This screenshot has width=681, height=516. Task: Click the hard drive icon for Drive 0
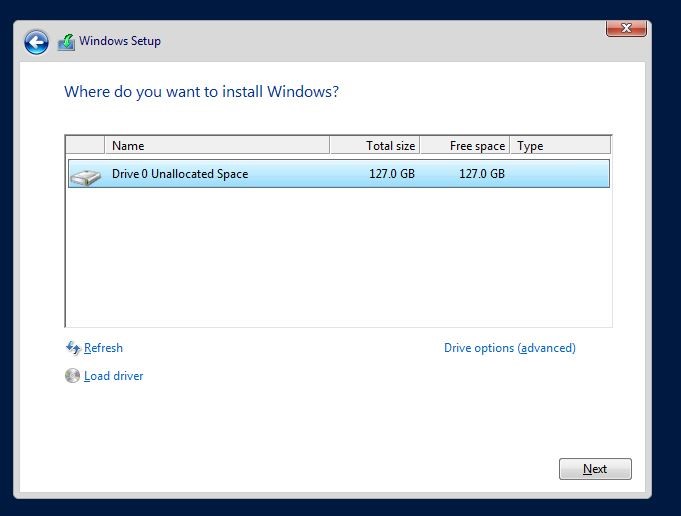point(86,176)
